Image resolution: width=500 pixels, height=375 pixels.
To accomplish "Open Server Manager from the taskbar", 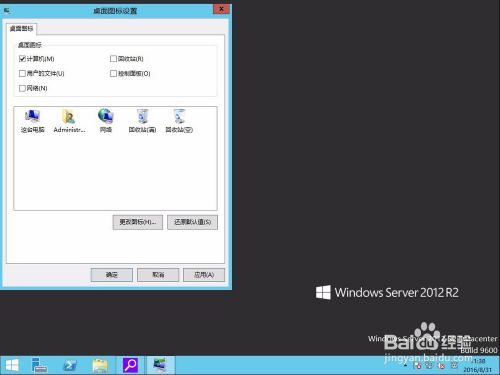I will 39,365.
